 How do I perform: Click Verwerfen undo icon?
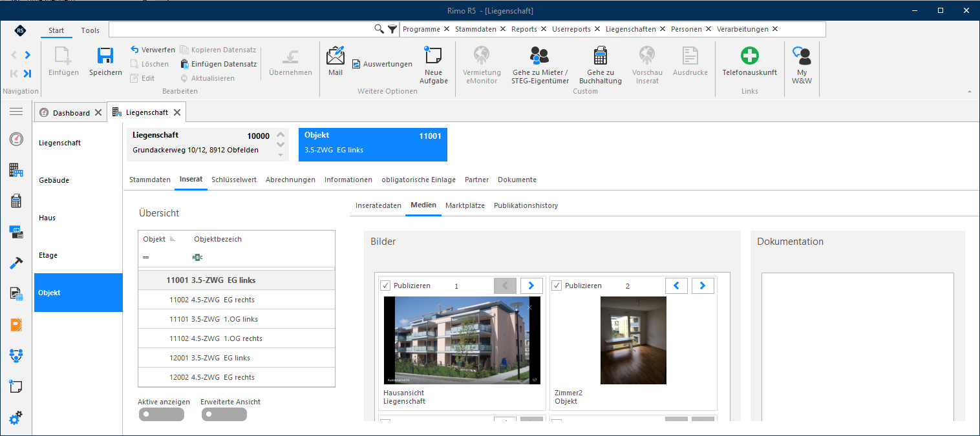[134, 50]
